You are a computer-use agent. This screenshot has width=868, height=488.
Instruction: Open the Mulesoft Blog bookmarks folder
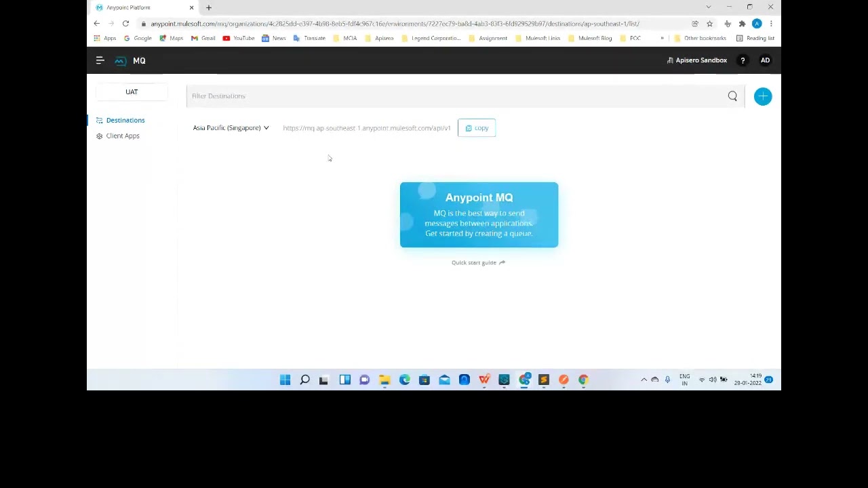coord(590,38)
